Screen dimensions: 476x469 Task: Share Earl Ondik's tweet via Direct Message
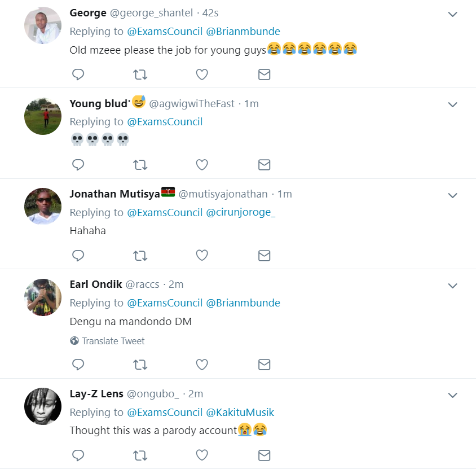pyautogui.click(x=264, y=365)
